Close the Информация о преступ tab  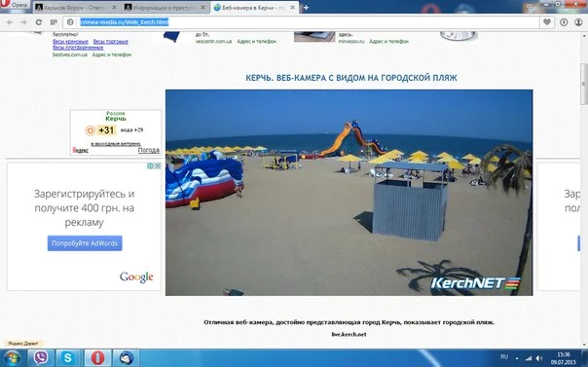[x=203, y=8]
